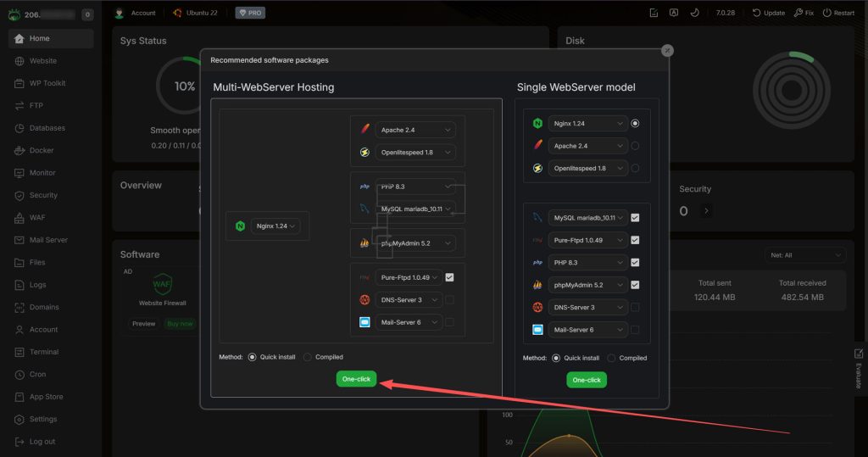The width and height of the screenshot is (868, 457).
Task: Open the Net: All dropdown
Action: pyautogui.click(x=804, y=254)
